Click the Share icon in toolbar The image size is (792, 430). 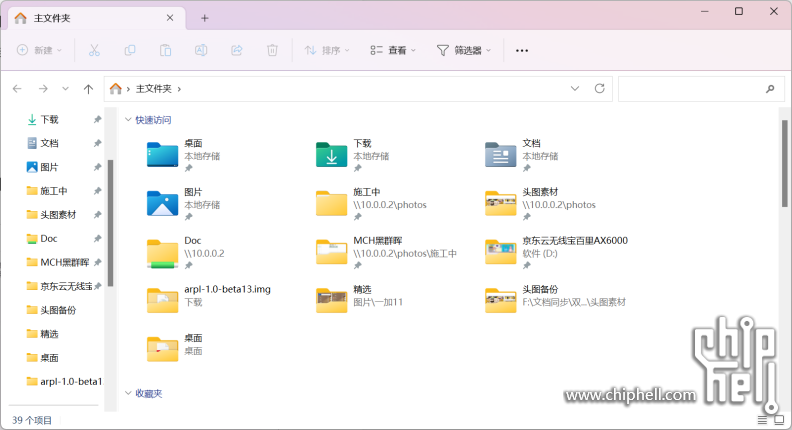coord(236,50)
